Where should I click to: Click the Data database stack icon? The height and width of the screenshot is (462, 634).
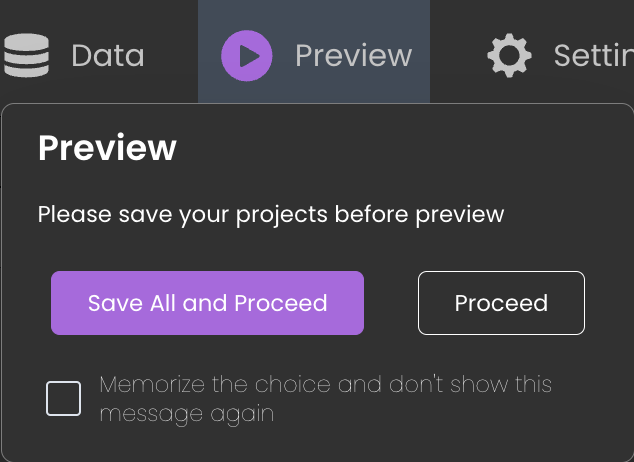tap(26, 55)
